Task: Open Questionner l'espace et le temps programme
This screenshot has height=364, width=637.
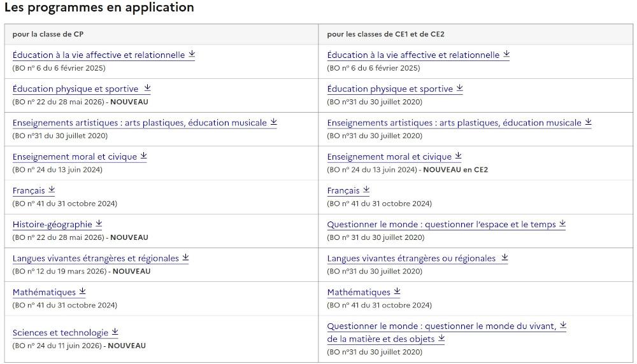Action: click(x=441, y=225)
